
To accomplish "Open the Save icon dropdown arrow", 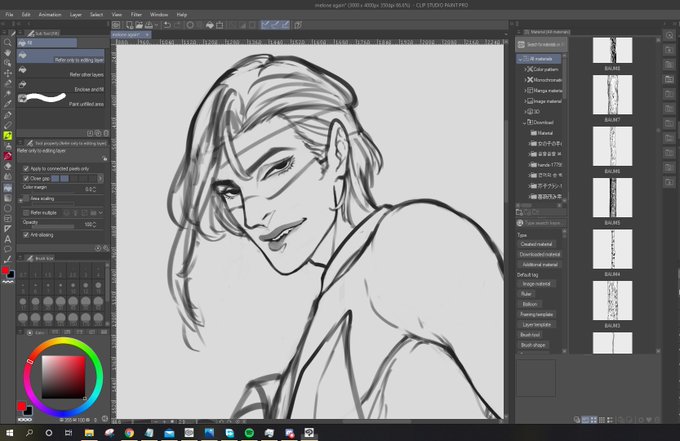I will pos(156,25).
